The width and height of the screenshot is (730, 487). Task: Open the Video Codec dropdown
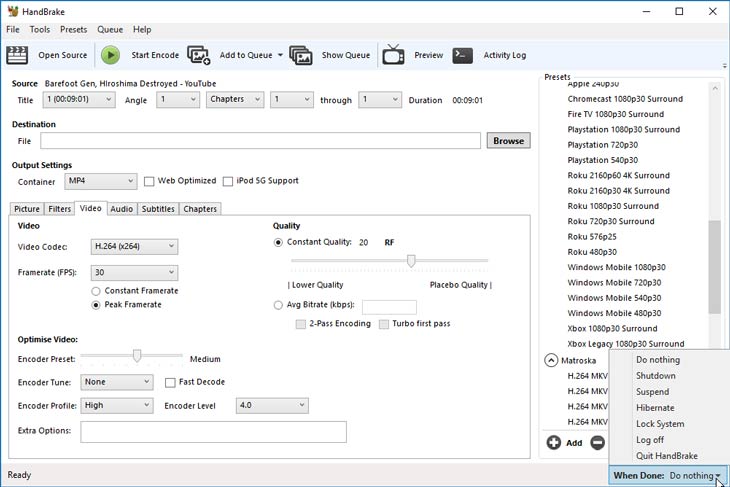134,246
